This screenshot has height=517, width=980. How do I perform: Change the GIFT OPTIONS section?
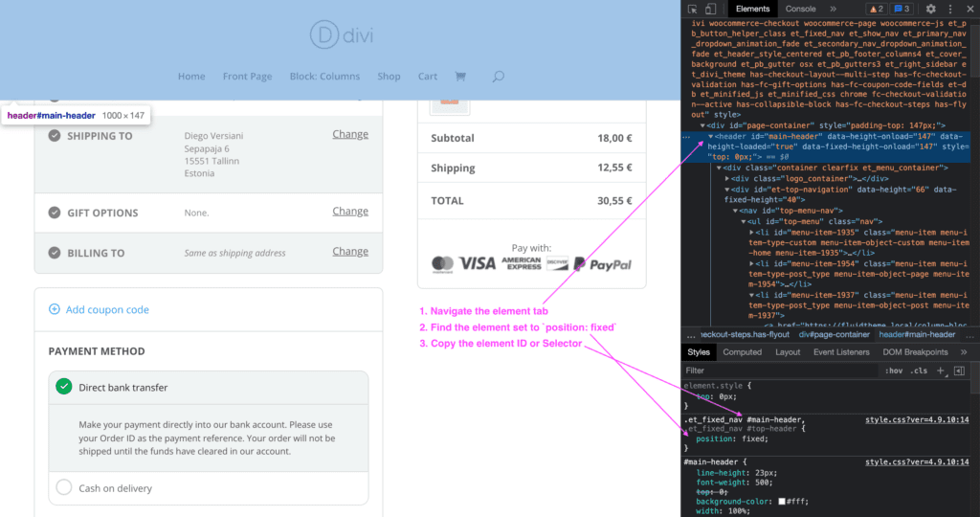coord(350,212)
